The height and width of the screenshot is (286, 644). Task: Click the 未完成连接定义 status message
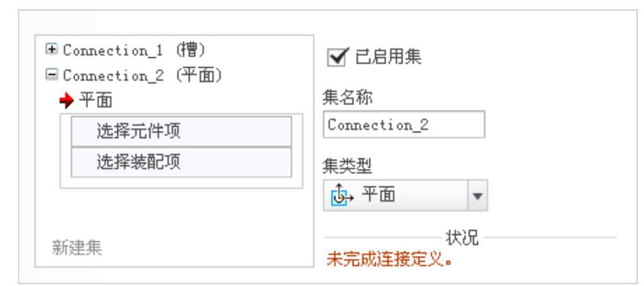point(389,260)
